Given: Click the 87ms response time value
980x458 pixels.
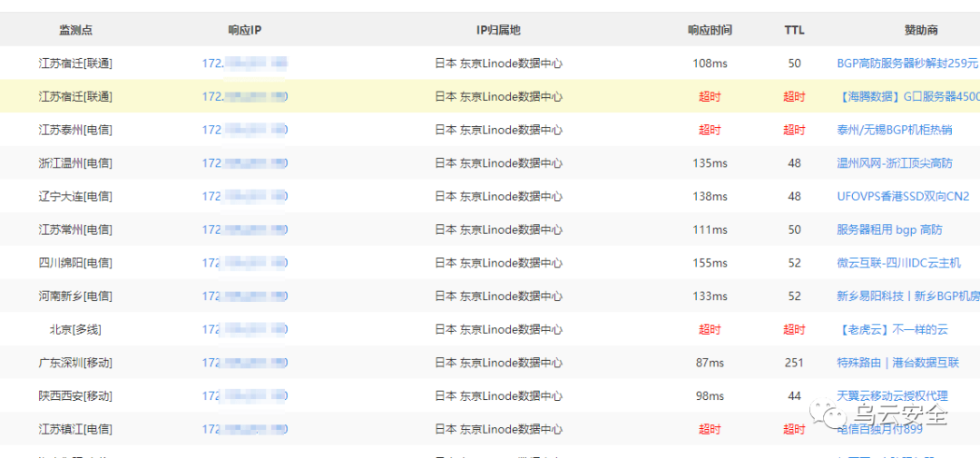Looking at the screenshot, I should (x=710, y=363).
